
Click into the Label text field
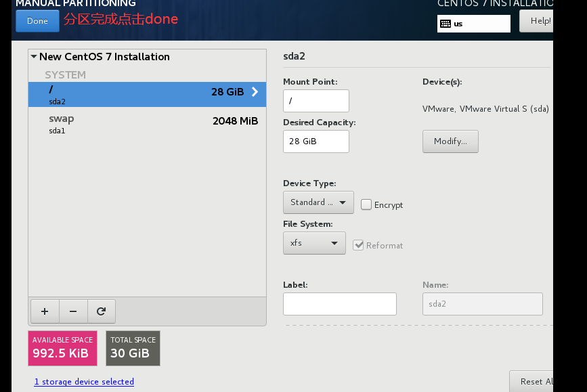(340, 304)
